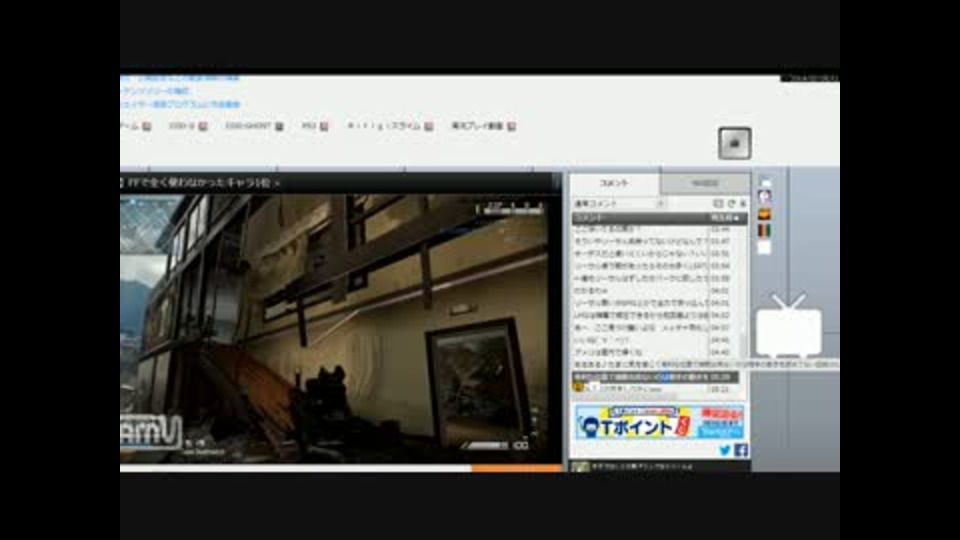Click the icon beside the COD:GHOST tag

pyautogui.click(x=279, y=126)
